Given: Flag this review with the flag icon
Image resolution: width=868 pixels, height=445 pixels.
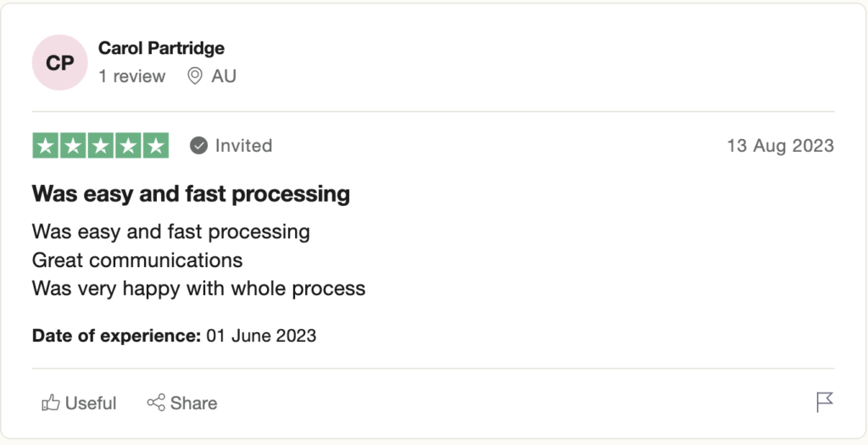Looking at the screenshot, I should click(x=825, y=403).
